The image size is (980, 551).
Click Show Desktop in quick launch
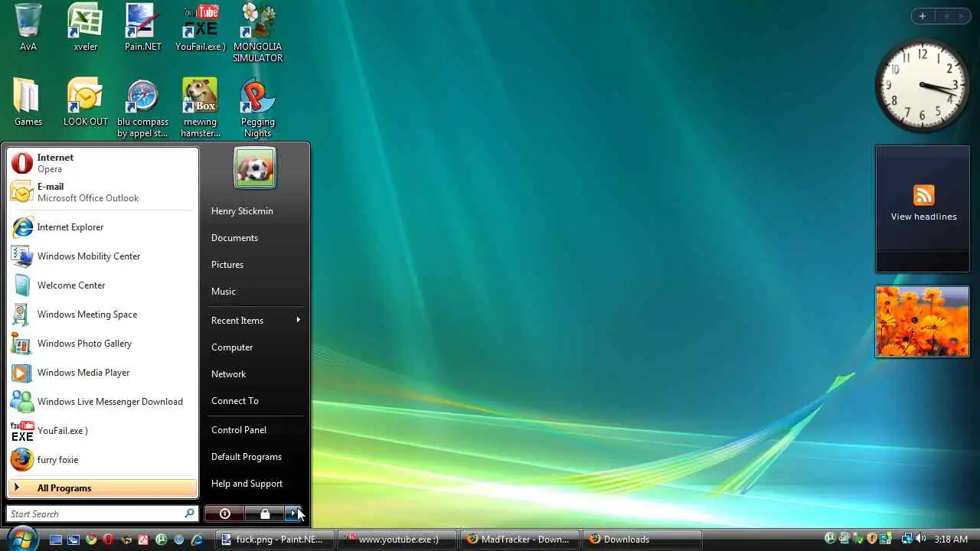click(55, 540)
